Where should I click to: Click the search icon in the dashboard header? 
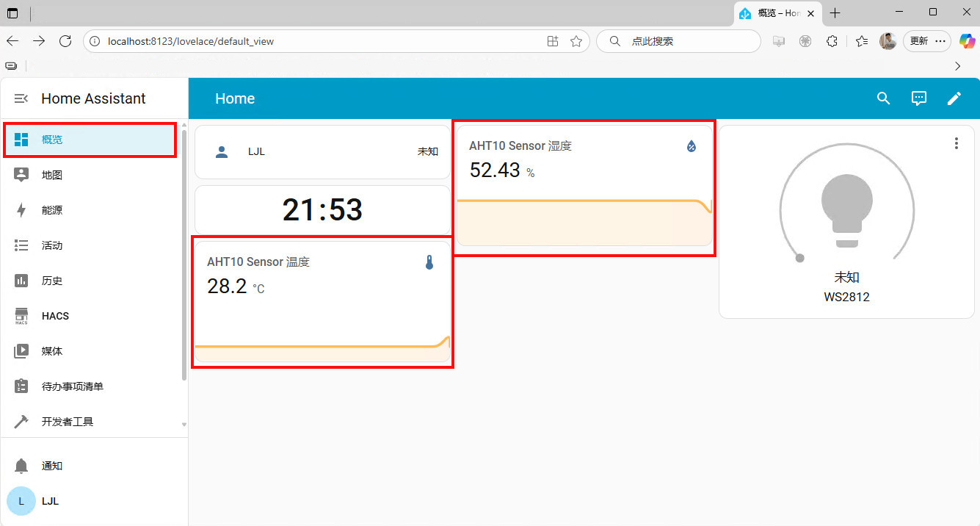tap(884, 98)
